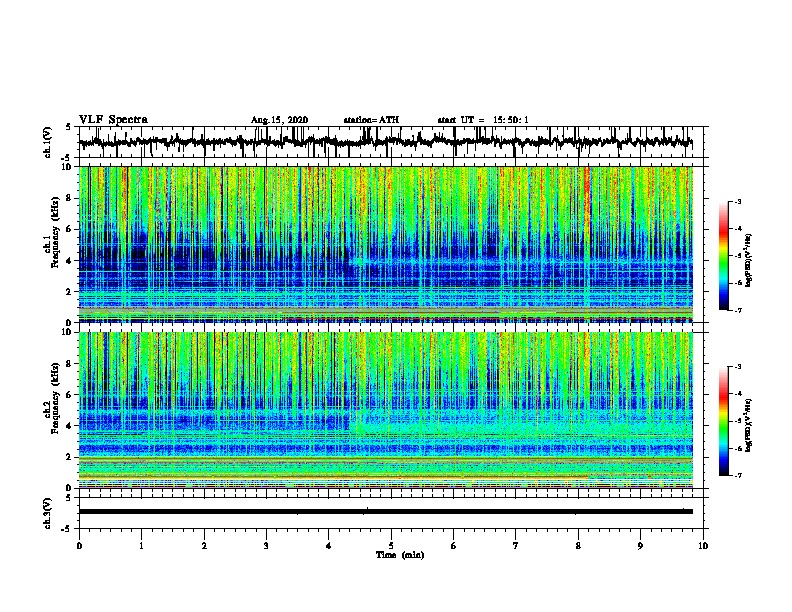Click the "-5" voltage tick of ch.3(V) panel
This screenshot has width=792, height=612.
67,529
